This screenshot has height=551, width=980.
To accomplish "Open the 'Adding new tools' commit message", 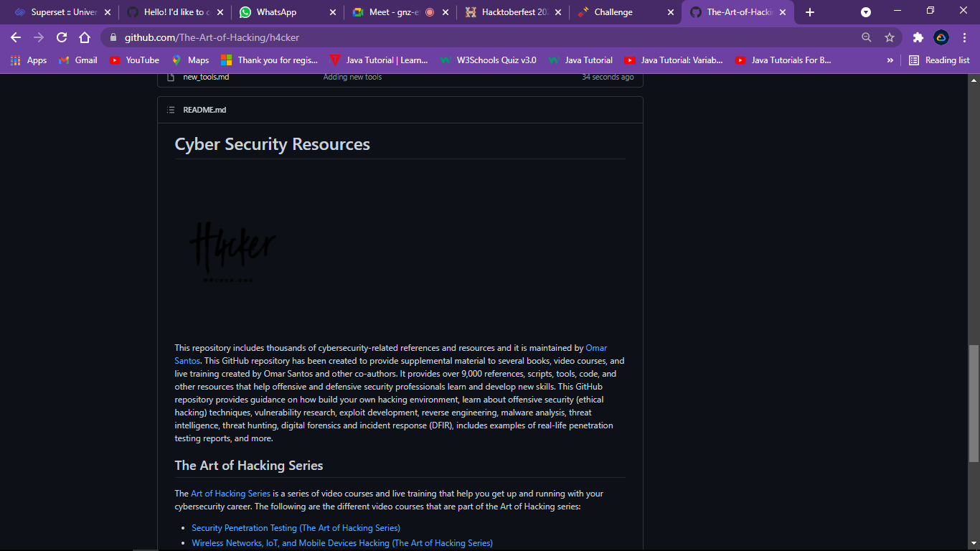I will coord(352,77).
